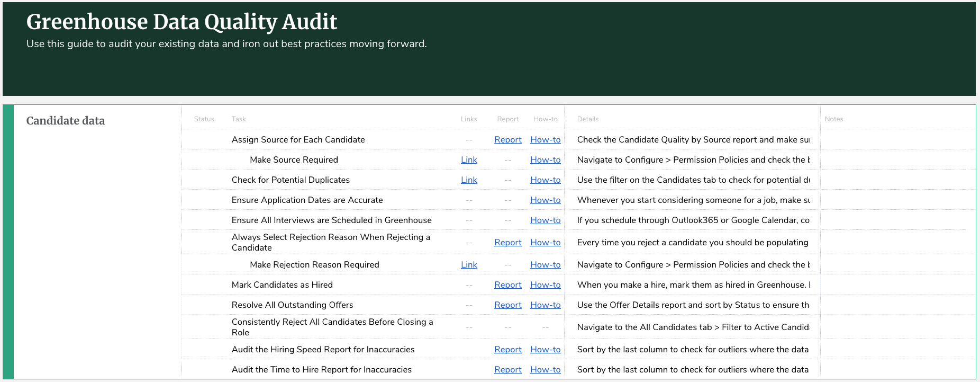
Task: Open Report for Audit the Hiring Speed Report row
Action: [x=507, y=349]
